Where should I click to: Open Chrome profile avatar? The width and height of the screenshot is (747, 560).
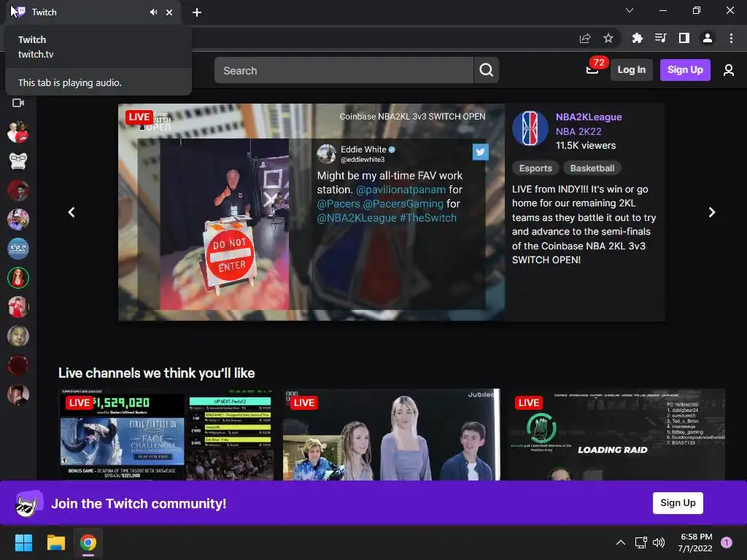click(x=708, y=38)
